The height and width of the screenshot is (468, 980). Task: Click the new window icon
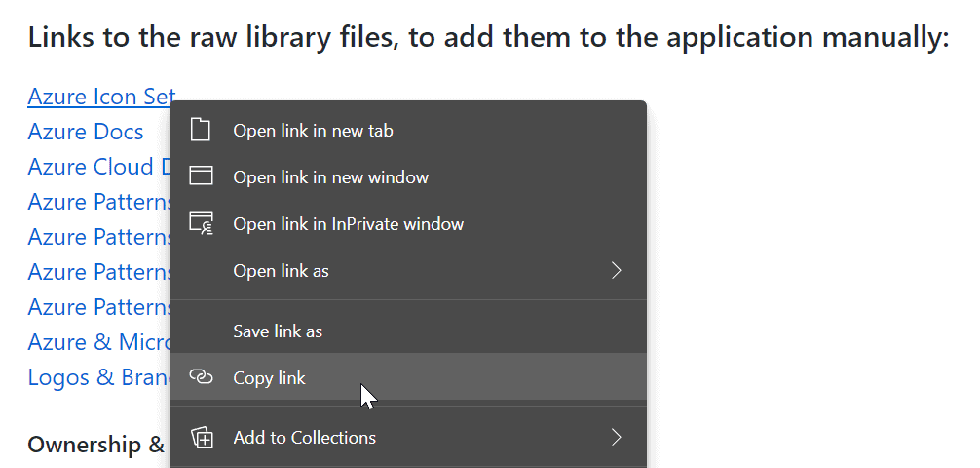[201, 176]
